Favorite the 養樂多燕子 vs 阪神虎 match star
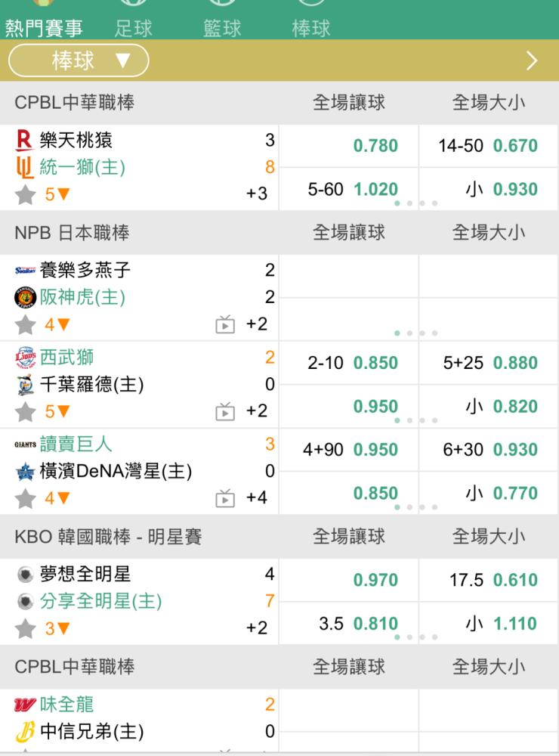Image resolution: width=559 pixels, height=756 pixels. click(x=26, y=324)
